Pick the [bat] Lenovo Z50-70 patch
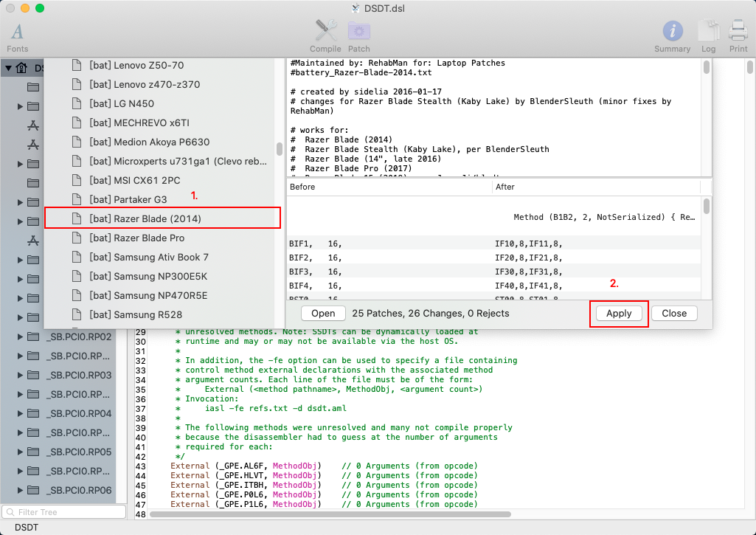The height and width of the screenshot is (535, 756). point(136,65)
